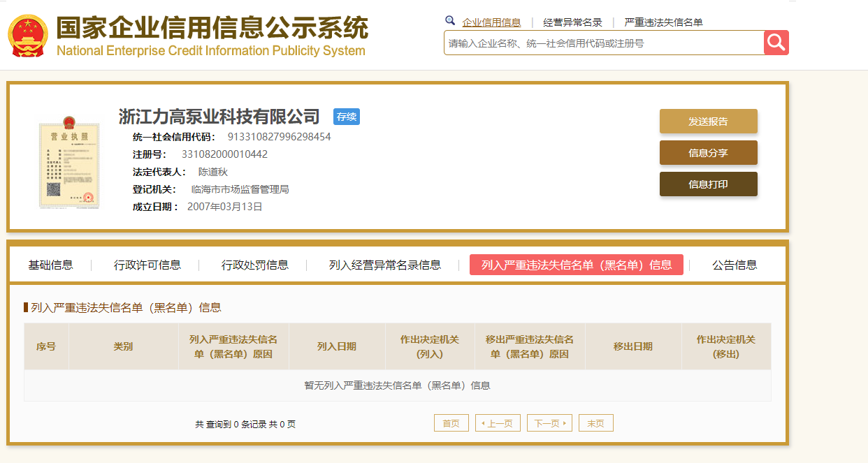Click the legal representative name 陈道秋
The height and width of the screenshot is (463, 868).
click(213, 172)
